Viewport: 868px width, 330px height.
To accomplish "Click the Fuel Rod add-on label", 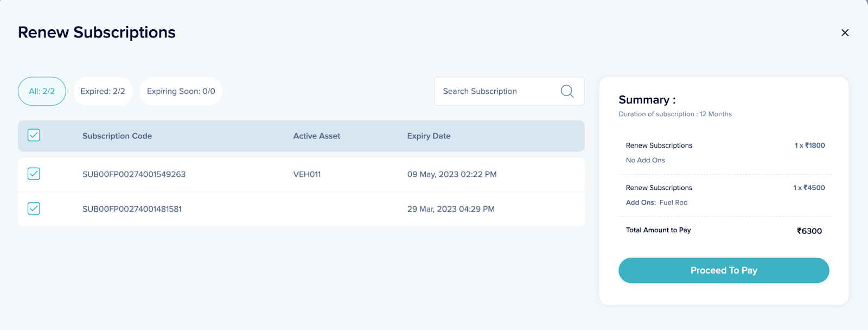I will pos(673,202).
